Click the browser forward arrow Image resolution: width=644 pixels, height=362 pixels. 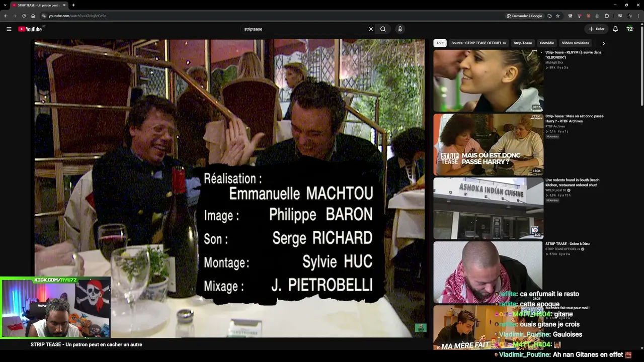click(x=15, y=16)
